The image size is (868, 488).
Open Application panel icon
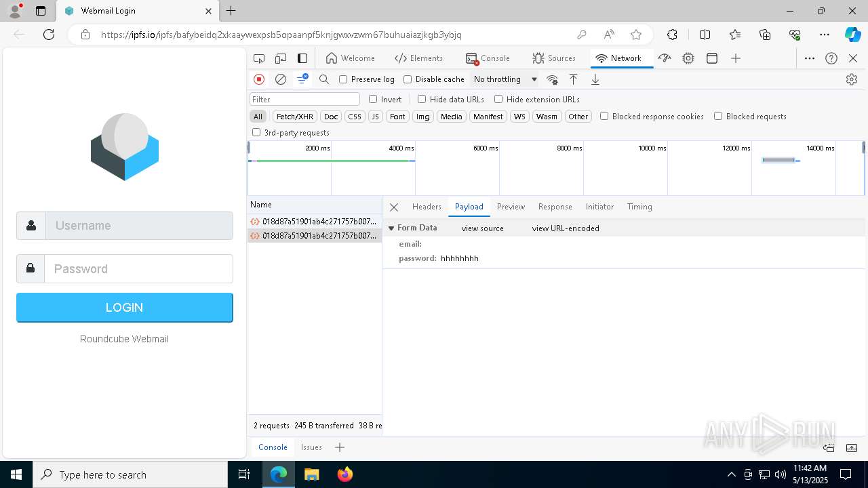click(712, 58)
